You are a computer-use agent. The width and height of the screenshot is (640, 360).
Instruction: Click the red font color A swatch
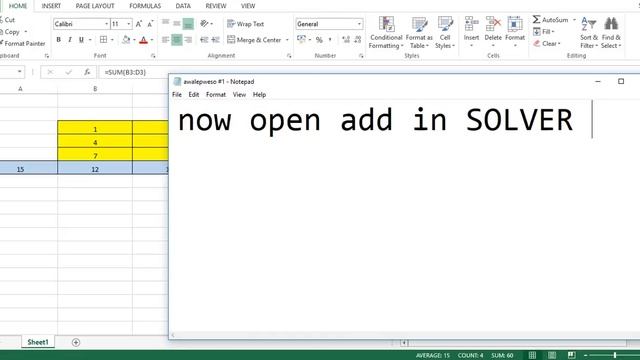pyautogui.click(x=143, y=40)
